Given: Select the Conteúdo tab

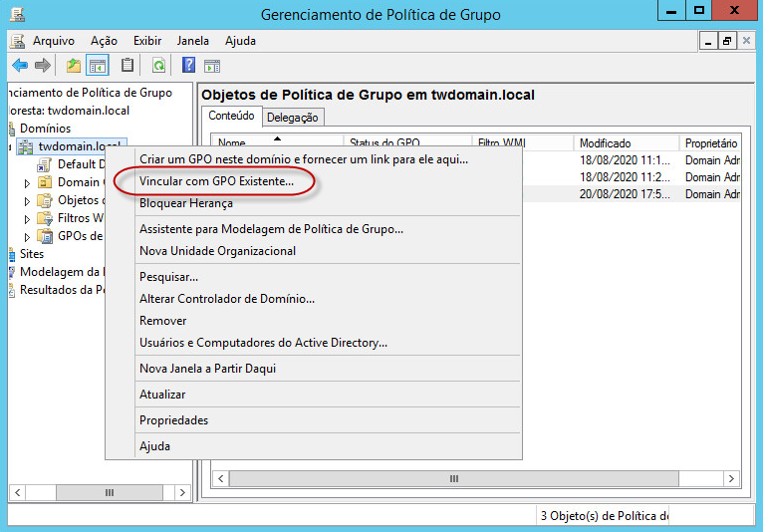Looking at the screenshot, I should 232,116.
